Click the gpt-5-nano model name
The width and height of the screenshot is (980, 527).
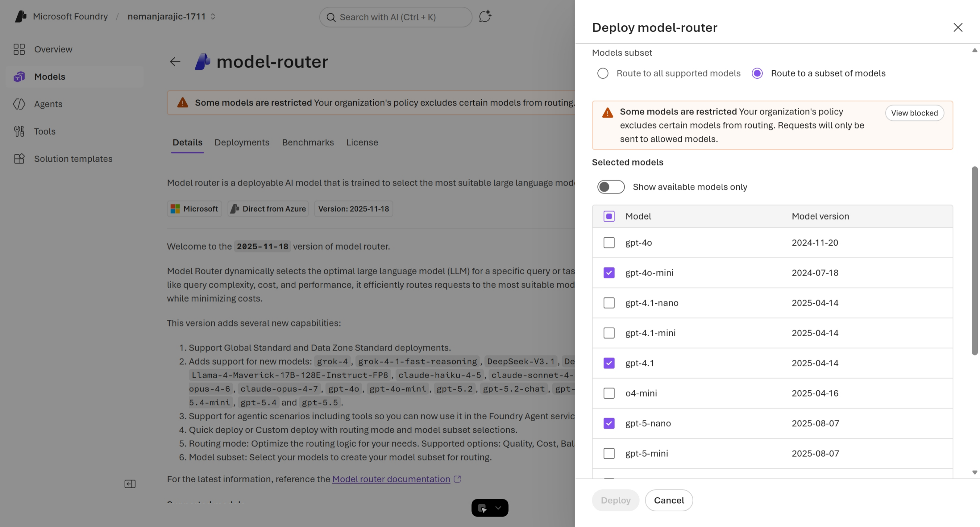648,423
